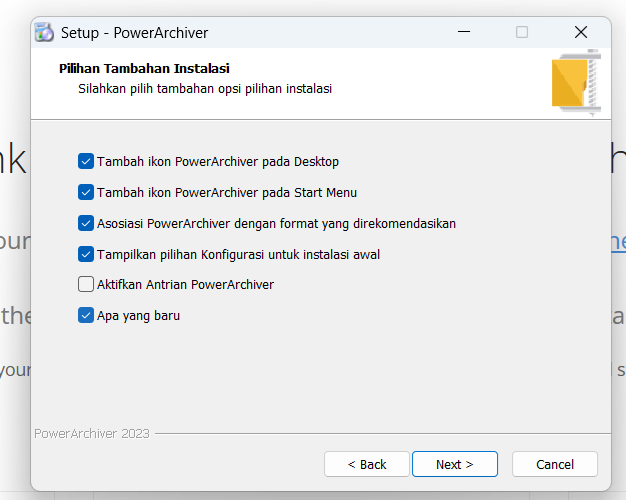Uncheck Tampilkan pilihan Konfigurasi checkbox
Image resolution: width=626 pixels, height=500 pixels.
(x=85, y=254)
